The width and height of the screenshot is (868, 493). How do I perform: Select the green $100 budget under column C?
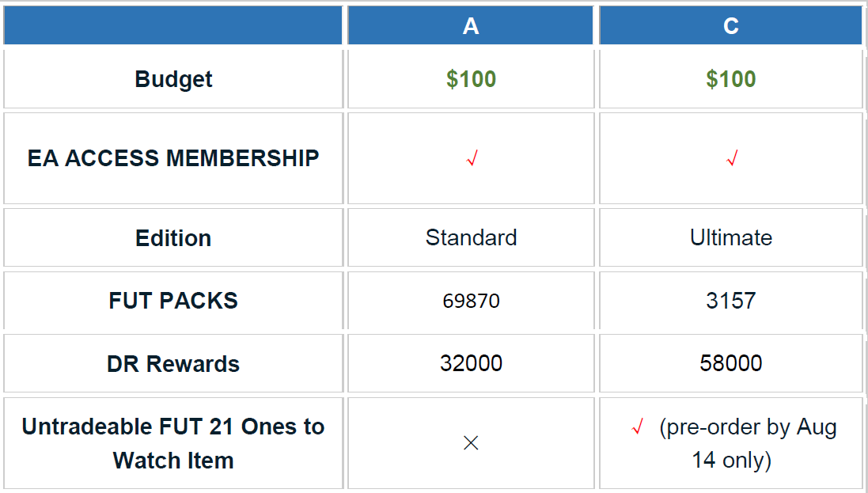click(x=731, y=79)
